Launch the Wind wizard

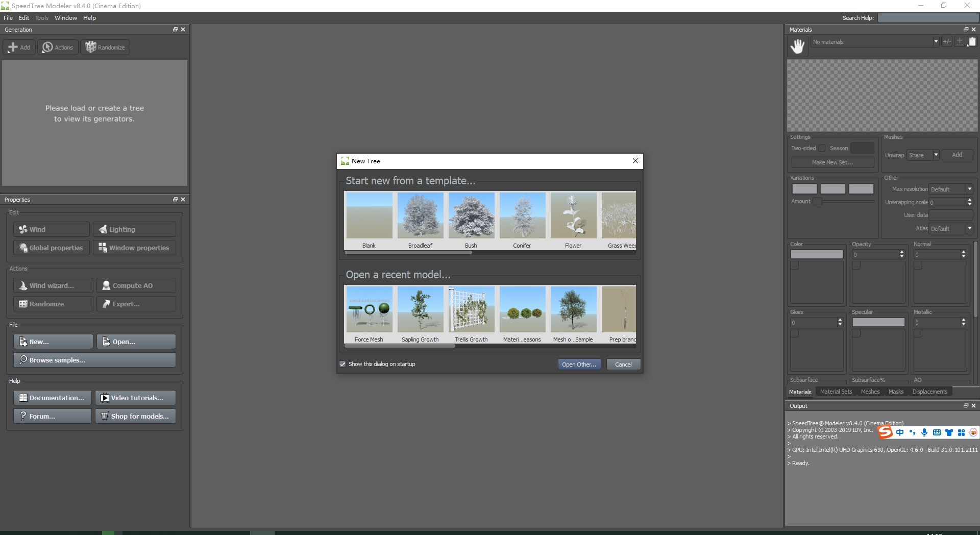53,286
